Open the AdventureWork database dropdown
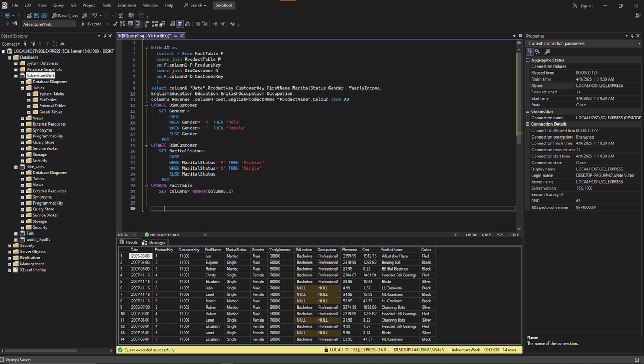The height and width of the screenshot is (364, 644). click(x=74, y=24)
